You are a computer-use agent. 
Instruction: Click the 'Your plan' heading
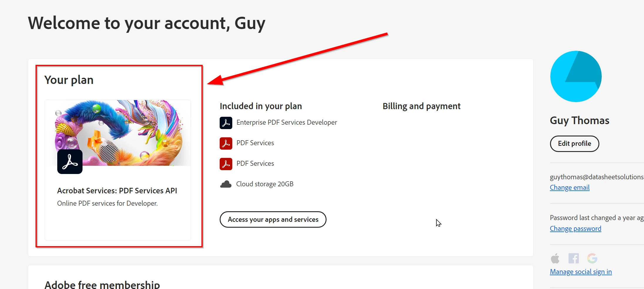pyautogui.click(x=69, y=80)
